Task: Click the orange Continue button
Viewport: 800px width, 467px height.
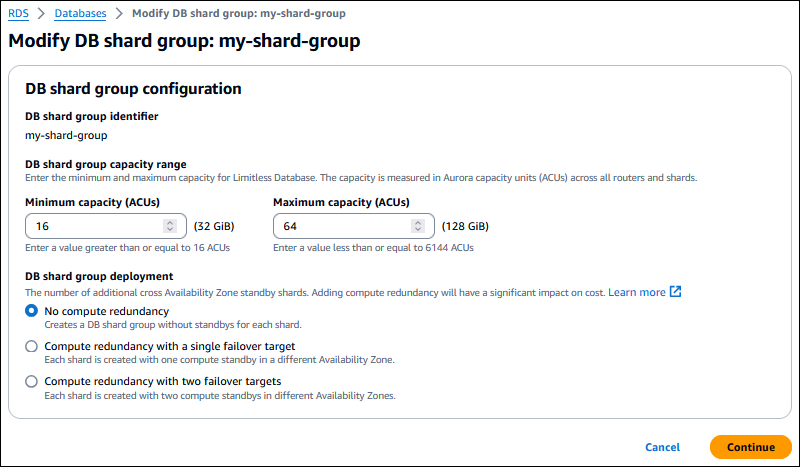Action: (750, 447)
